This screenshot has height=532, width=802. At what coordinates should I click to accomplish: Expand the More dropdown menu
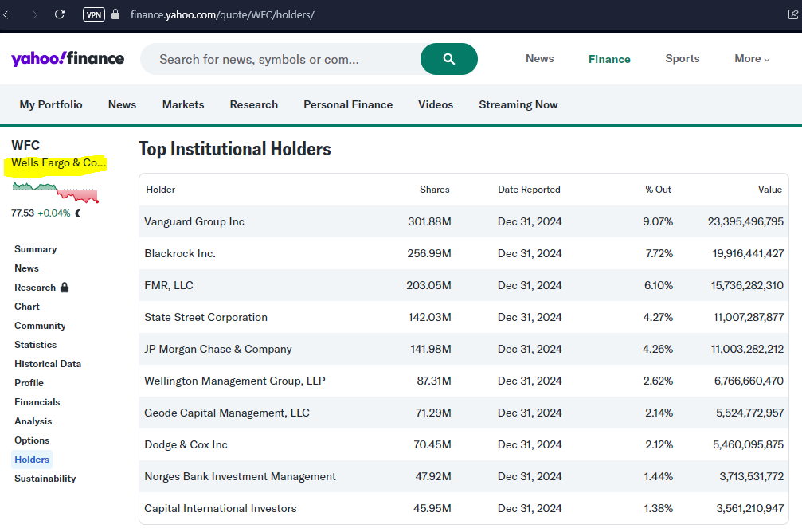pos(752,59)
